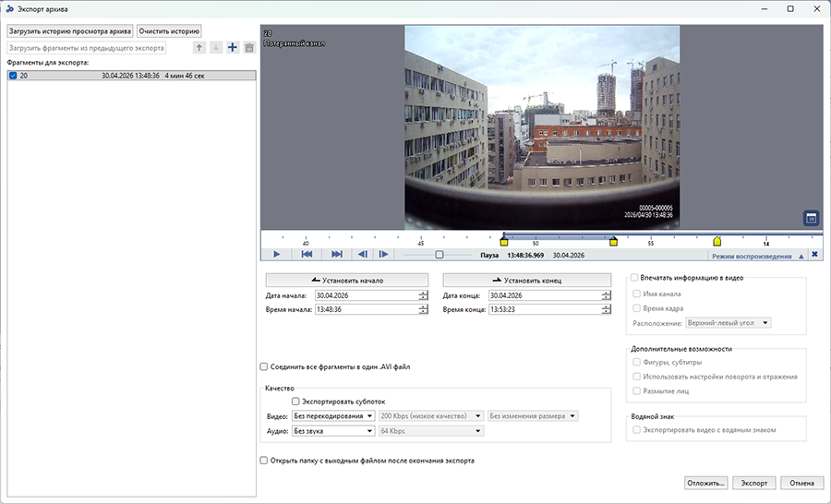Click the start time field 13:48:36
The width and height of the screenshot is (831, 504).
point(367,309)
